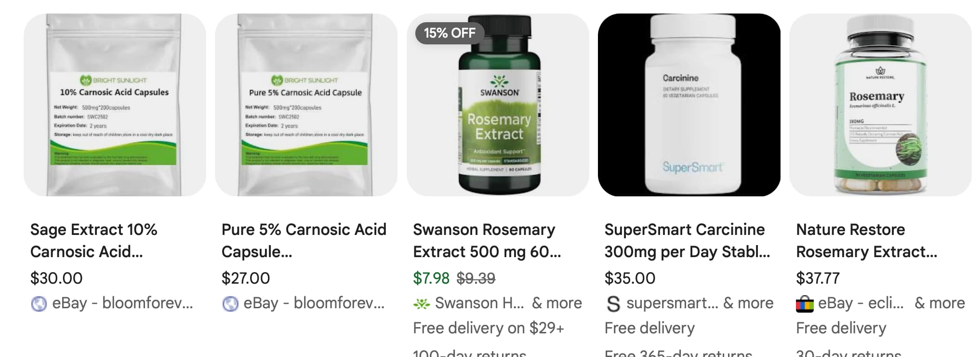This screenshot has width=980, height=357.
Task: Click the SuperSmart S seller icon
Action: 613,304
